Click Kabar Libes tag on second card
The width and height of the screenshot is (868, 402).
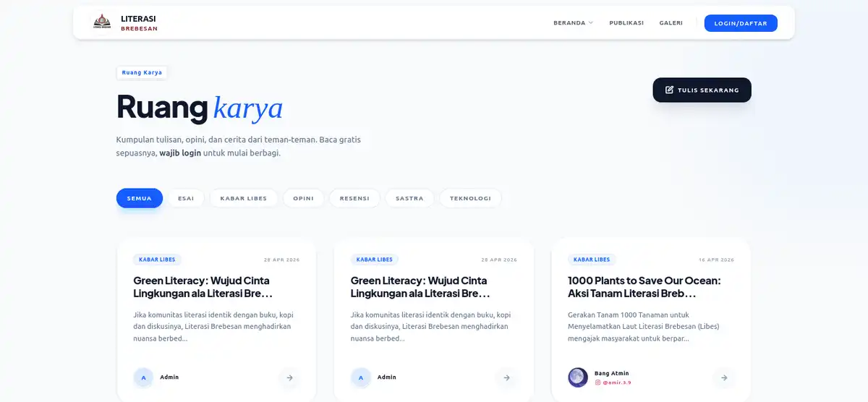click(374, 260)
